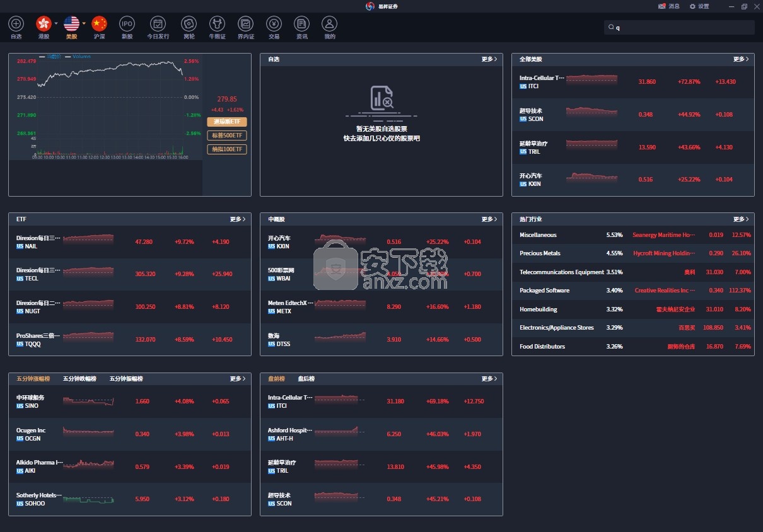
Task: Open the Ashford Hospit AHT-H row
Action: [x=381, y=434]
